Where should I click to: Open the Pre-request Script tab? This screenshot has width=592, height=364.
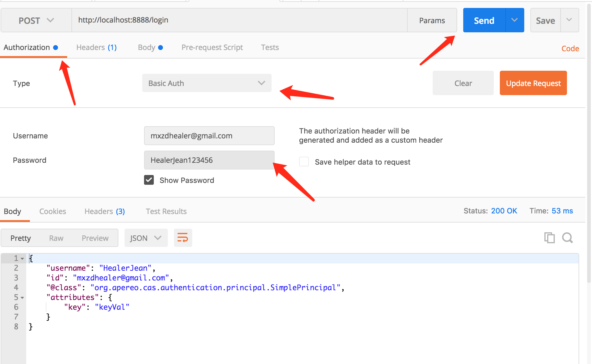pos(212,48)
